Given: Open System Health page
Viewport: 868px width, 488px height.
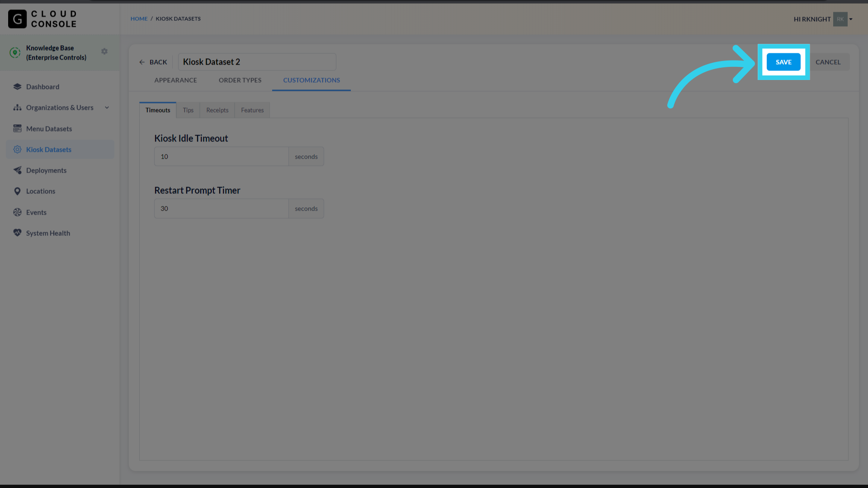Looking at the screenshot, I should (60, 233).
